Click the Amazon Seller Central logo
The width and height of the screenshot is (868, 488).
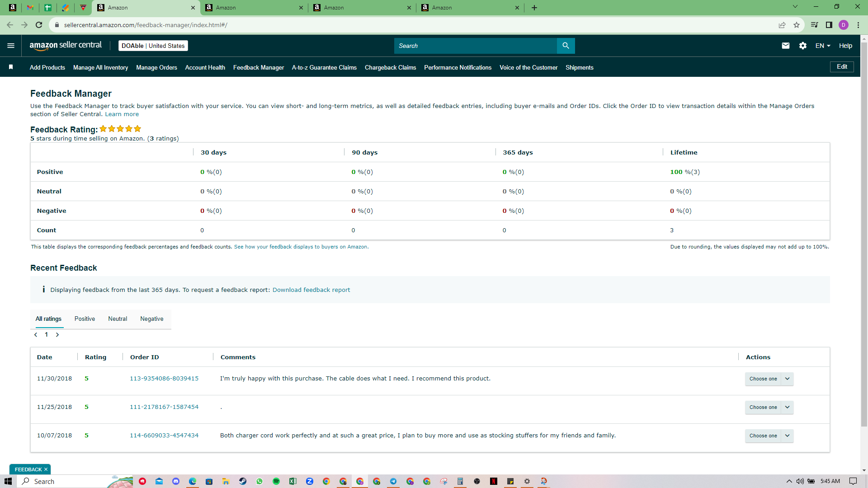click(x=66, y=46)
